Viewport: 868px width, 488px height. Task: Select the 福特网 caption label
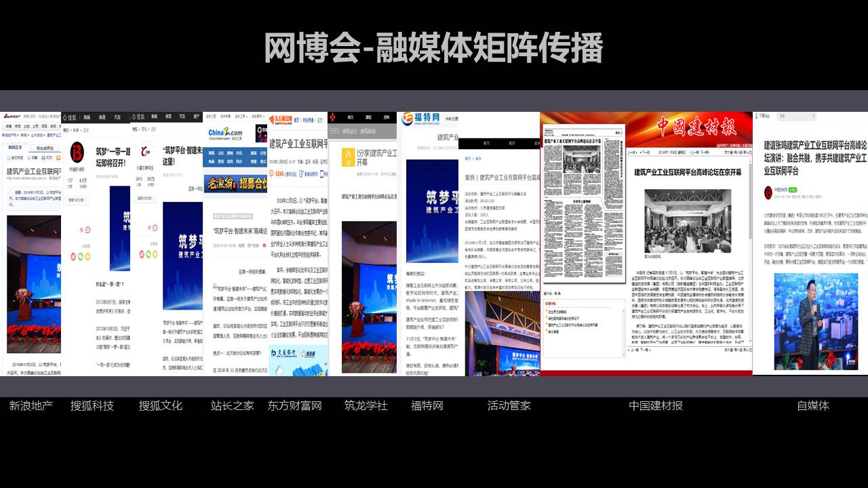click(427, 405)
